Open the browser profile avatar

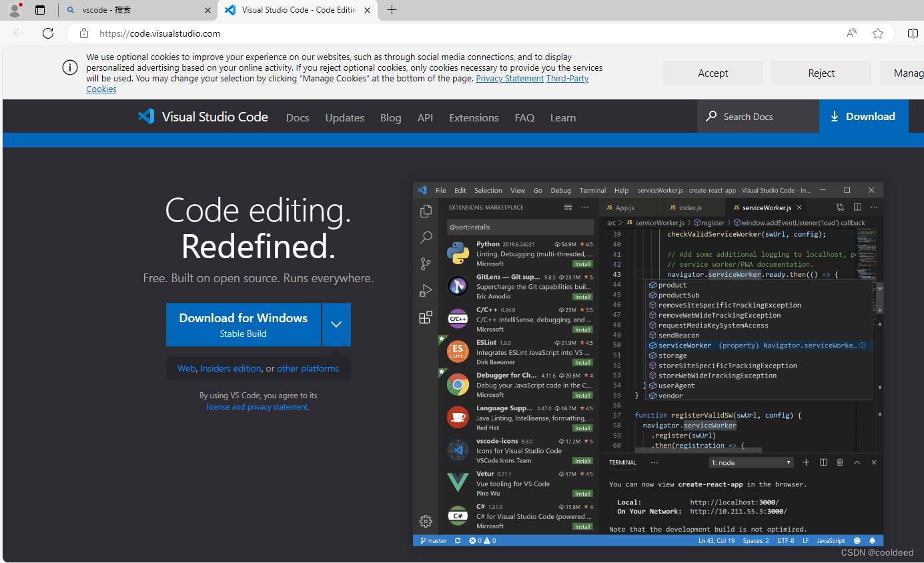click(14, 10)
